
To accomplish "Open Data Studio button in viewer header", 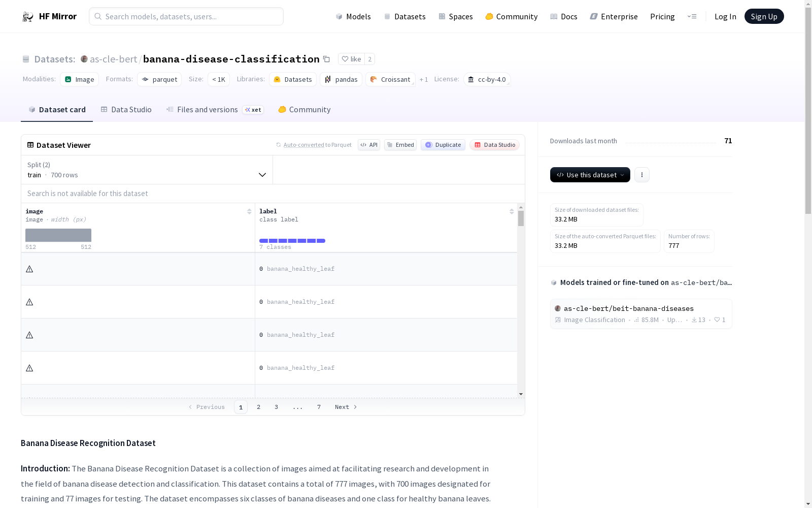I will pos(495,145).
